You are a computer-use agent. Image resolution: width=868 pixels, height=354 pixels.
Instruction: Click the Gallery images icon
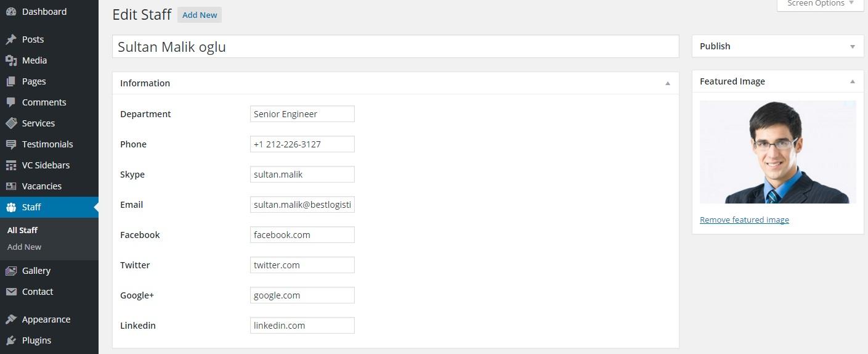pyautogui.click(x=11, y=271)
